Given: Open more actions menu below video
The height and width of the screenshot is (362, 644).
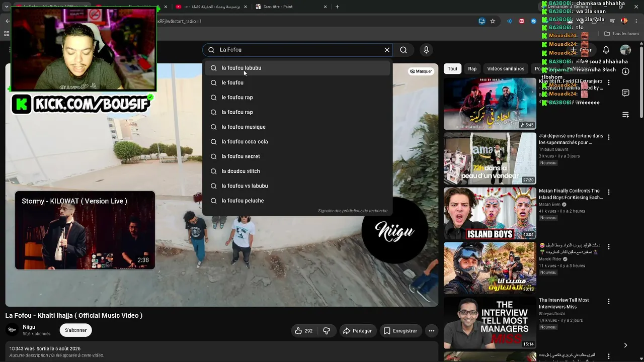Looking at the screenshot, I should pyautogui.click(x=431, y=331).
